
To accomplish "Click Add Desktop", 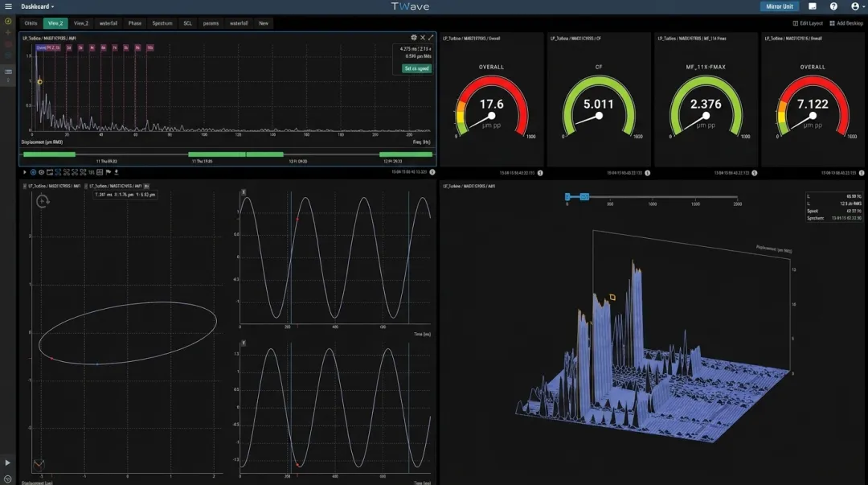I will (x=846, y=23).
